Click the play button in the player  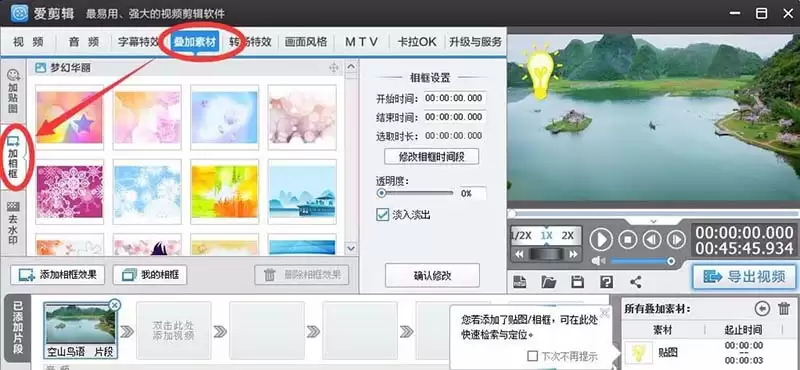601,239
